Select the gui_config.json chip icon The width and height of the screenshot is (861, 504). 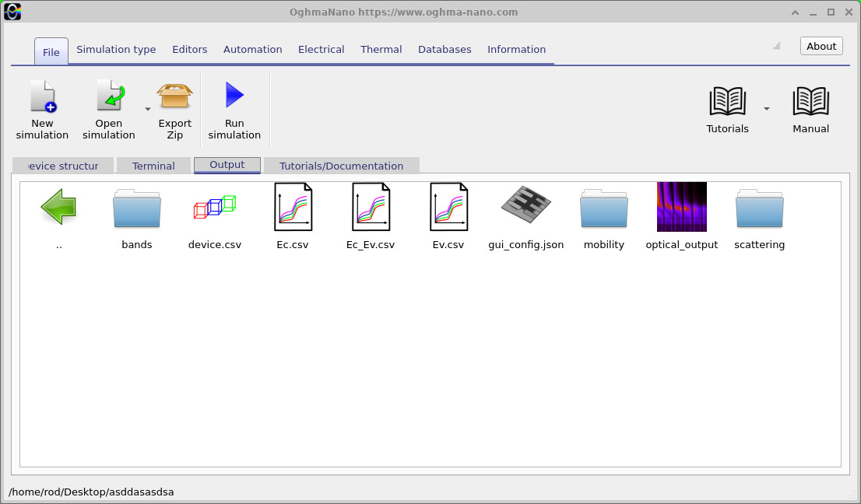pyautogui.click(x=526, y=204)
